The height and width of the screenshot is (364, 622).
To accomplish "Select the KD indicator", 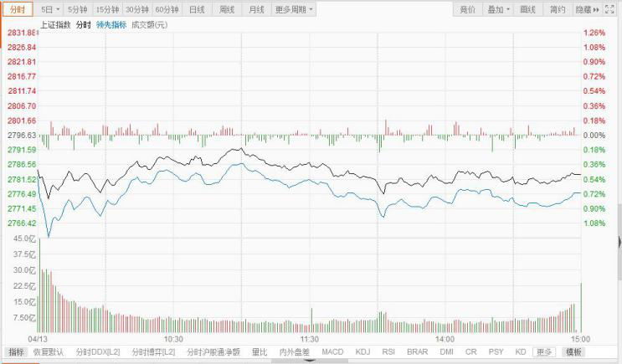I will pos(521,352).
